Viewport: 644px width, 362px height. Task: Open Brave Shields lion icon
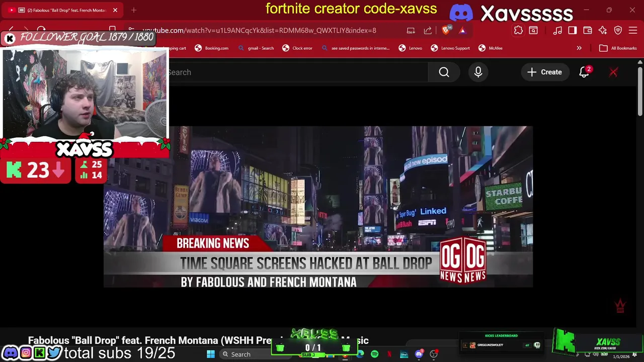(x=446, y=30)
